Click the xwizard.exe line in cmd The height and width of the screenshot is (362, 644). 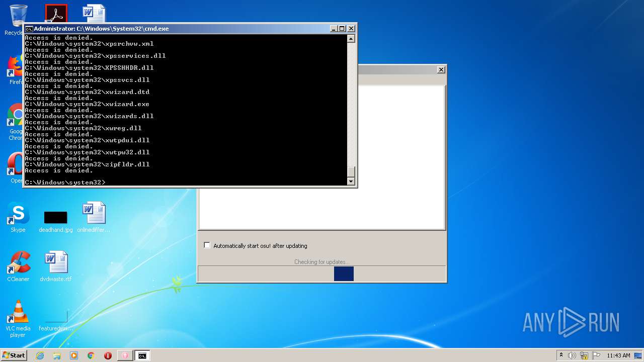[x=87, y=104]
